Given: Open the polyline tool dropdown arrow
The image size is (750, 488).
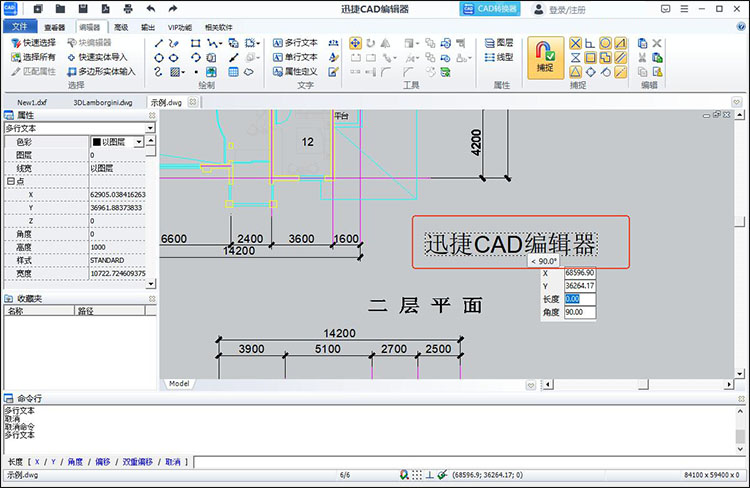Looking at the screenshot, I should click(x=221, y=44).
